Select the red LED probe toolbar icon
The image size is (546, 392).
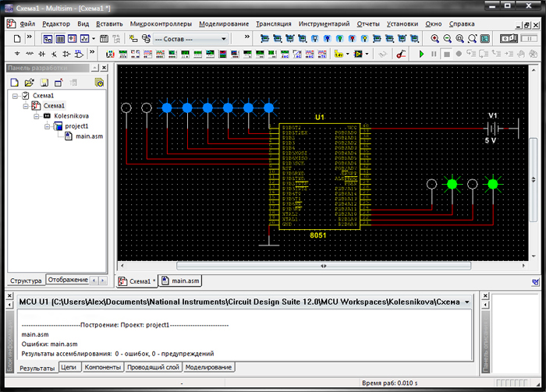point(352,39)
